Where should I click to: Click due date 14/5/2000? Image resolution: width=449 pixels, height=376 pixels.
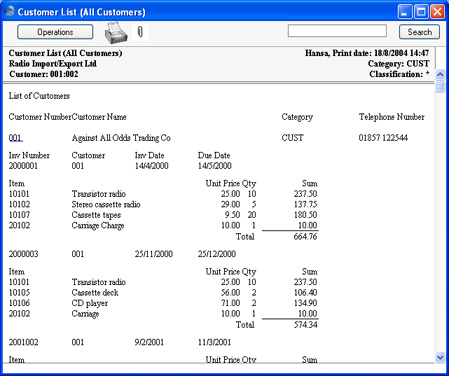coord(215,166)
